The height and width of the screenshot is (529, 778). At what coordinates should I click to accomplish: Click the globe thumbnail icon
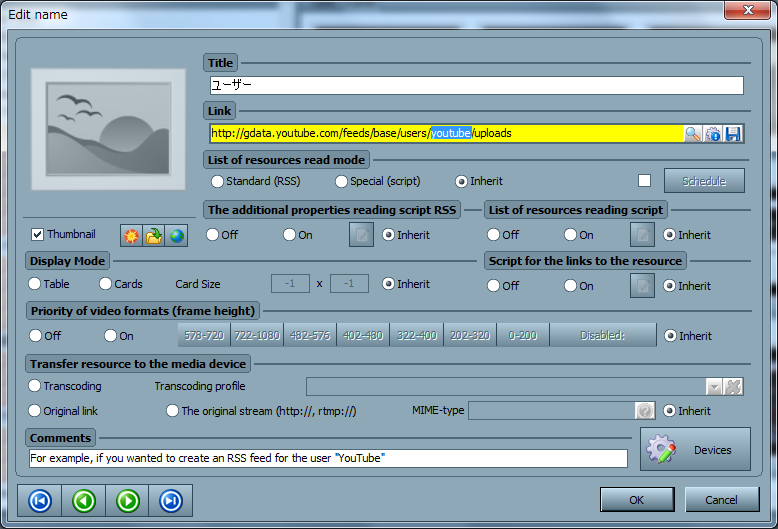[176, 235]
